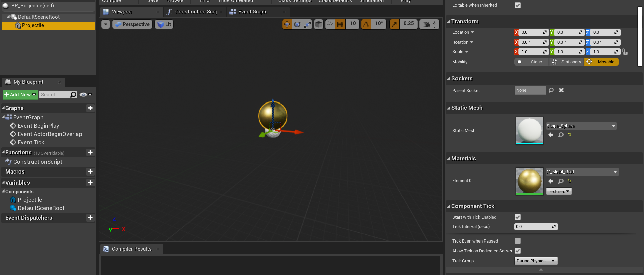The width and height of the screenshot is (644, 275).
Task: Select Event ActorBeginOverlap node
Action: tap(50, 134)
